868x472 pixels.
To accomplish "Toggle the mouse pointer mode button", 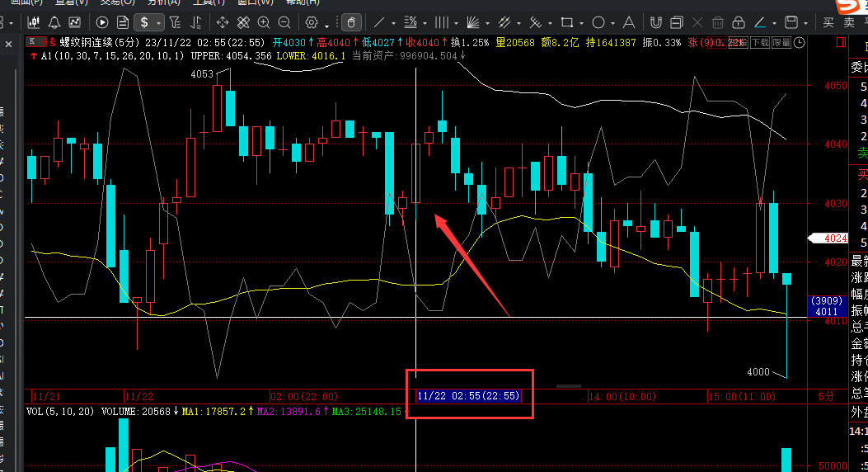I will [351, 23].
